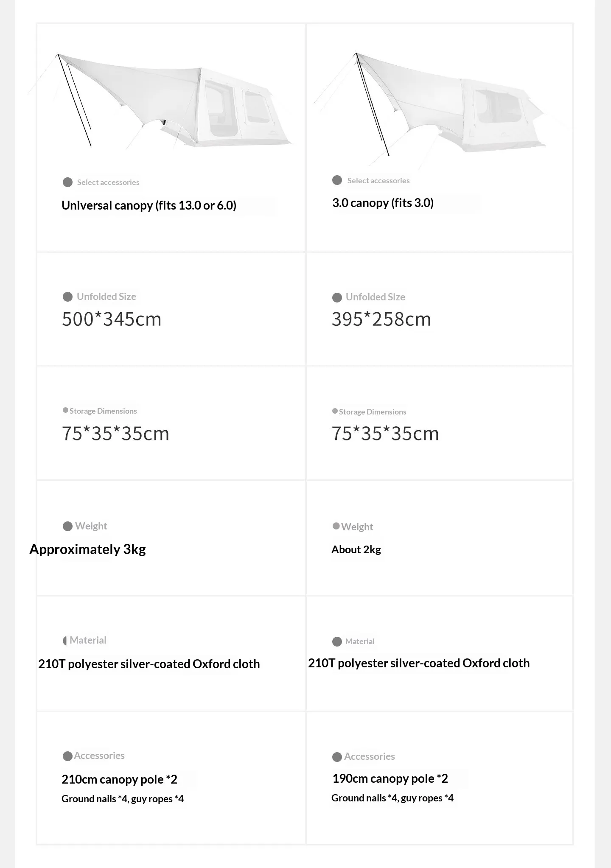The image size is (611, 868).
Task: Click bullet beside right Accessories label
Action: [x=337, y=757]
